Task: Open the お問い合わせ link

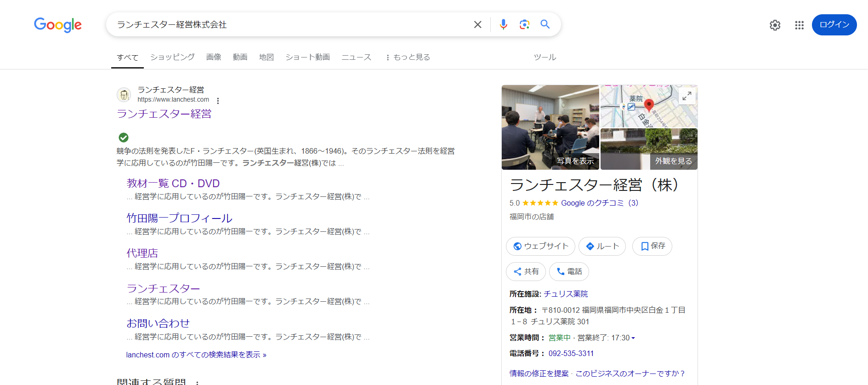Action: point(158,323)
